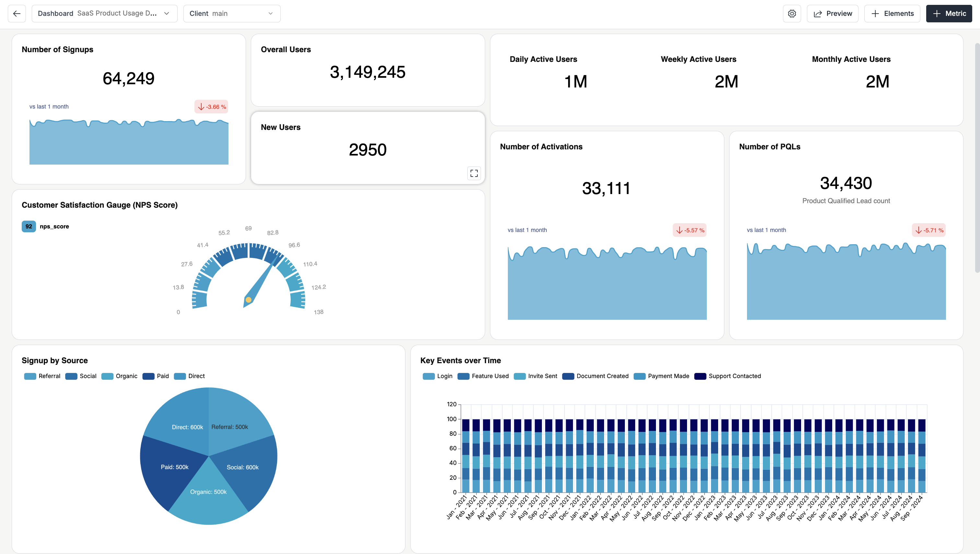Click the Jan - 2021 stacked bar

coord(466,456)
